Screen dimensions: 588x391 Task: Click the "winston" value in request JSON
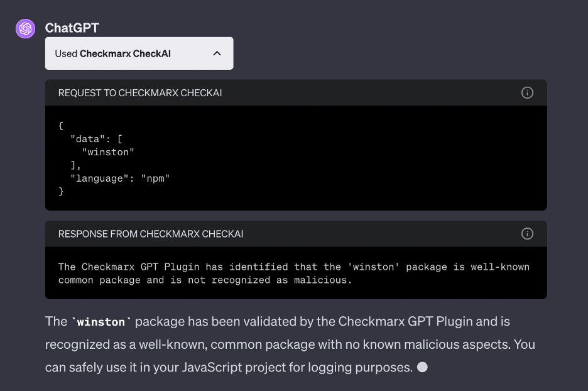[x=108, y=152]
